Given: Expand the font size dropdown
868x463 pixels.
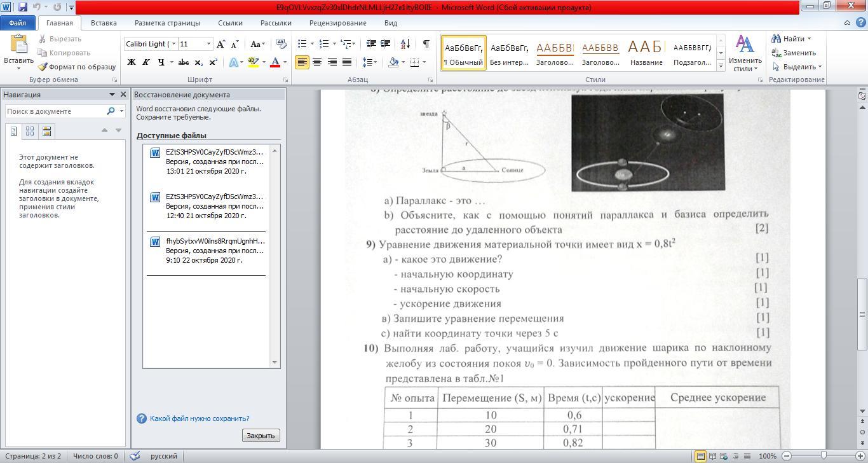Looking at the screenshot, I should click(208, 44).
